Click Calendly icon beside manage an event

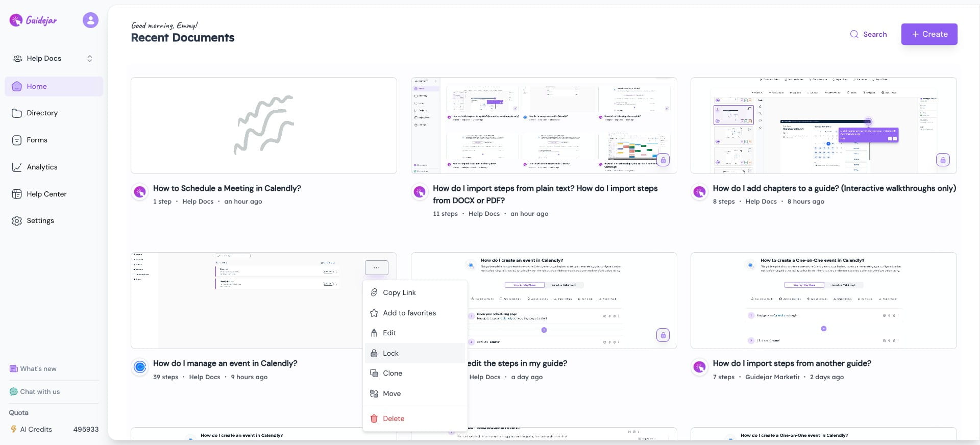(140, 367)
